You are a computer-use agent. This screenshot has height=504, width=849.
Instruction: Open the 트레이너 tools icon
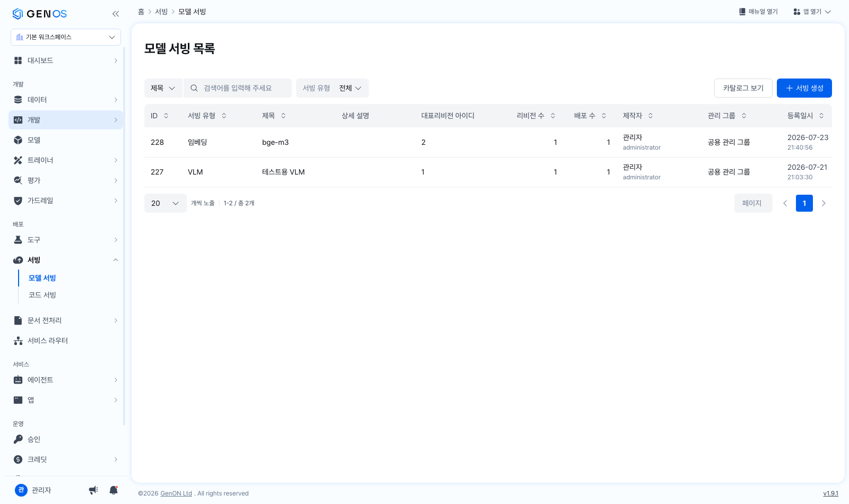click(x=18, y=160)
